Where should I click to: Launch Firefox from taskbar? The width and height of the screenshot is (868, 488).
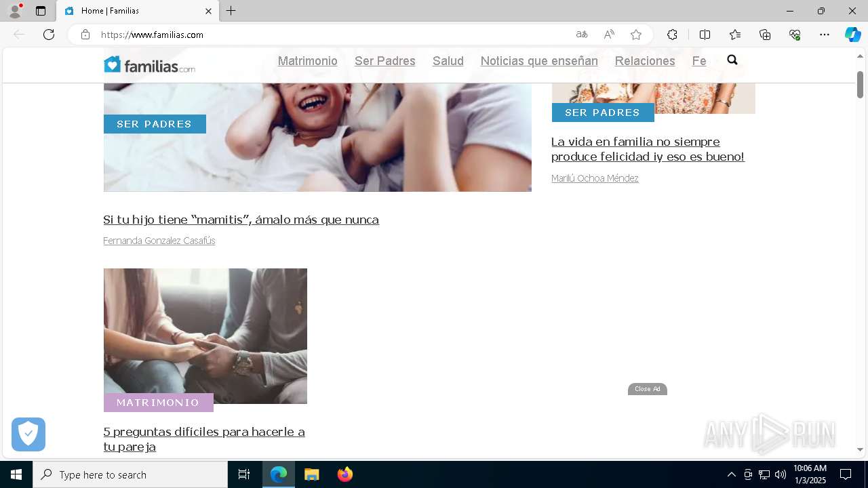(344, 474)
